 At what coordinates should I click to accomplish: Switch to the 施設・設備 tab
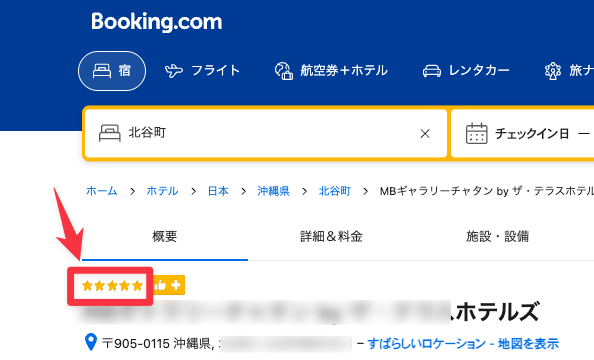(x=497, y=236)
